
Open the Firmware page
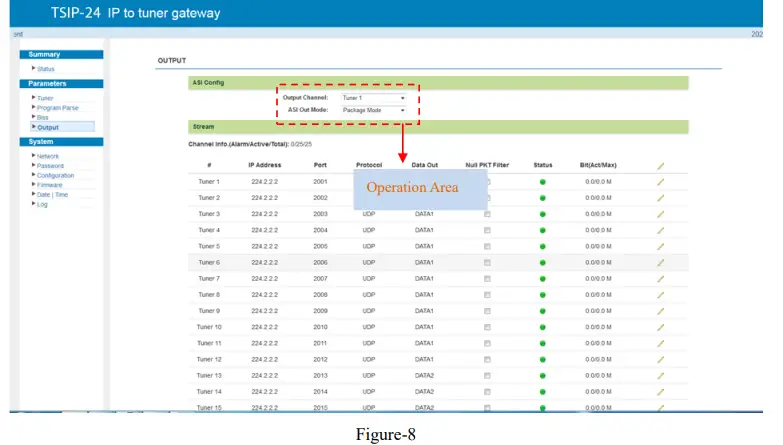click(x=49, y=185)
